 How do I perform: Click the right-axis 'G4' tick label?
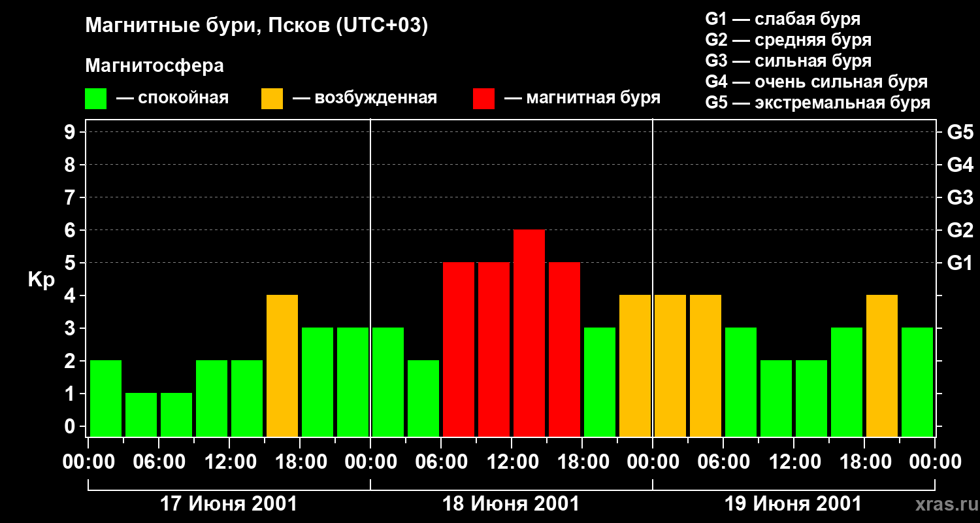coord(960,165)
